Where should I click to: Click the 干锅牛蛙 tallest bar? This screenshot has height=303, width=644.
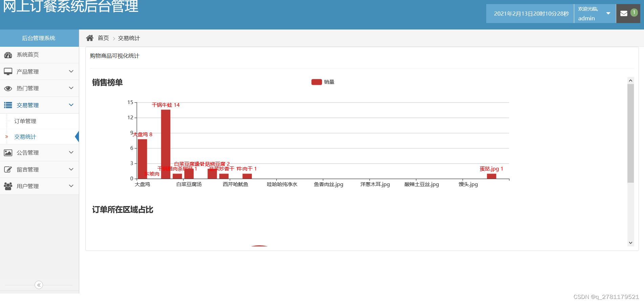coord(166,144)
